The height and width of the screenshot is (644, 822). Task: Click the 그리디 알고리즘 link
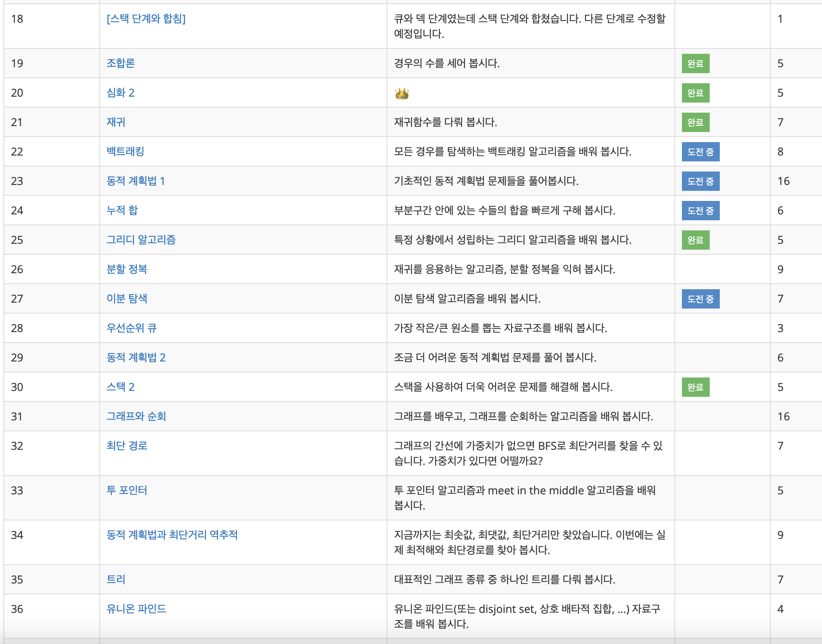pyautogui.click(x=141, y=240)
